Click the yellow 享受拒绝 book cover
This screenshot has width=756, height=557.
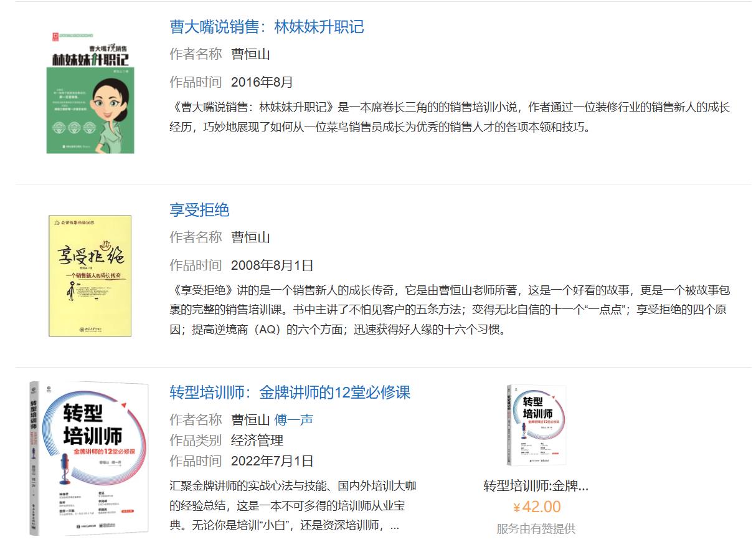tap(90, 276)
